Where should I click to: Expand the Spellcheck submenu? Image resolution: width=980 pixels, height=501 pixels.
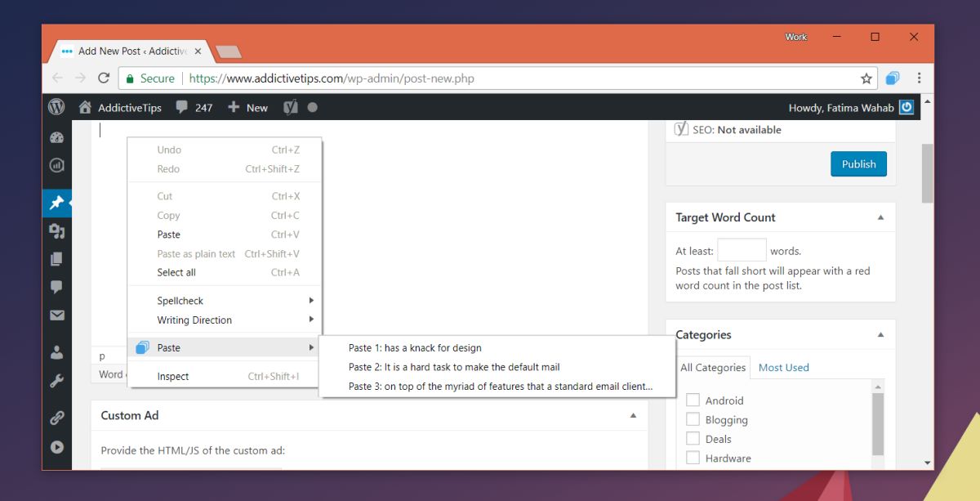point(225,301)
